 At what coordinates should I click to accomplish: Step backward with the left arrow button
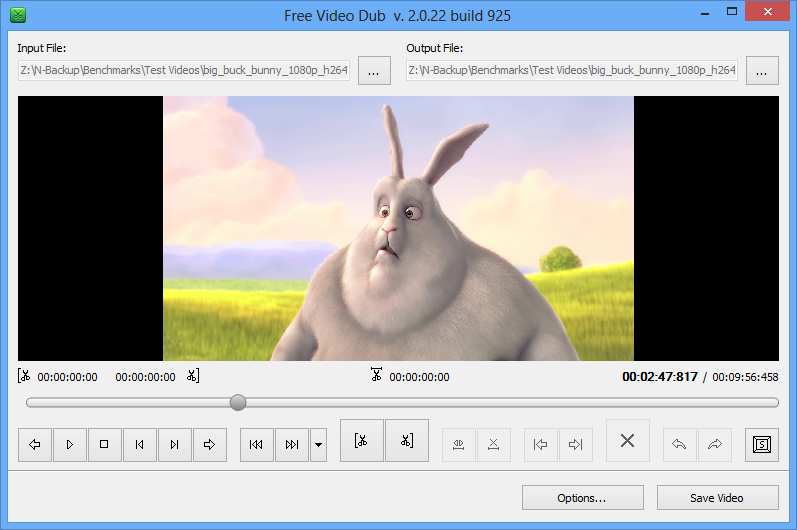[x=35, y=445]
